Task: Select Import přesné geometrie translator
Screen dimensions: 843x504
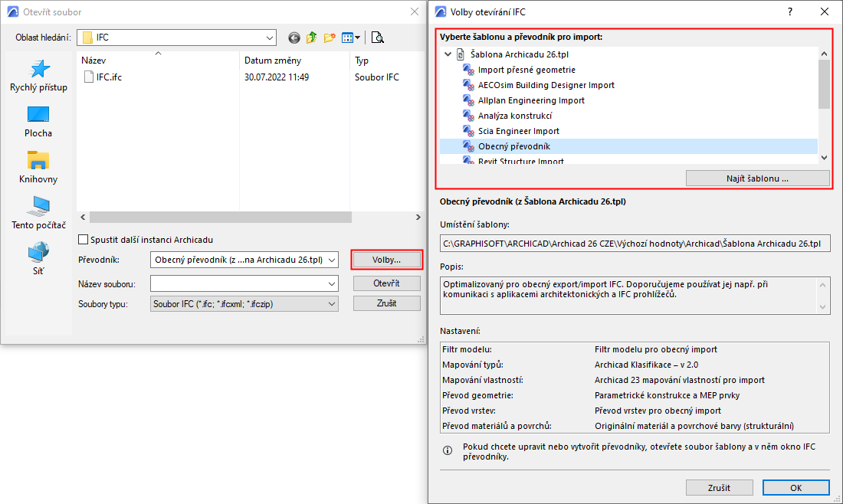Action: pos(526,70)
